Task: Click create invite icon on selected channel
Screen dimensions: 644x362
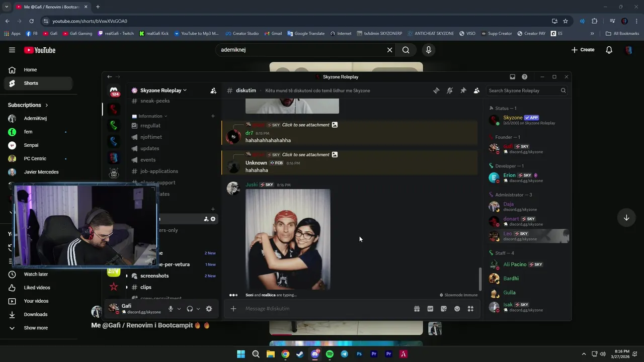Action: pyautogui.click(x=206, y=219)
